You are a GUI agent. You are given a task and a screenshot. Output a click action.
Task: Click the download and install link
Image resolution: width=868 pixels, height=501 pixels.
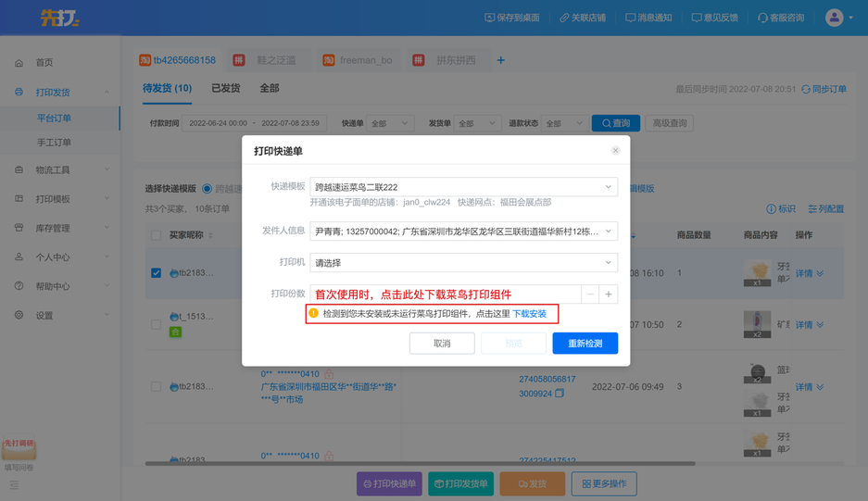click(530, 314)
